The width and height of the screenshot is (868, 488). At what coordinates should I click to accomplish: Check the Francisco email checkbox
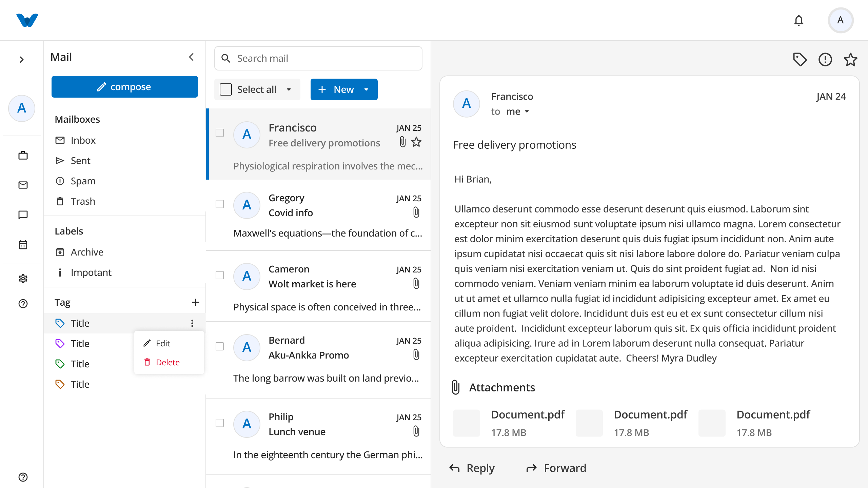point(220,133)
